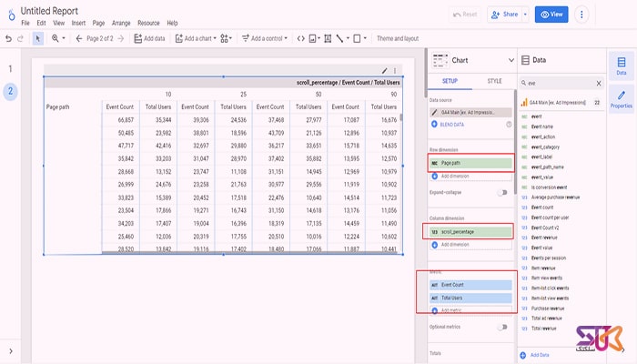Viewport: 637px width, 364px height.
Task: Select the 'Event Count' metric chip
Action: (470, 285)
